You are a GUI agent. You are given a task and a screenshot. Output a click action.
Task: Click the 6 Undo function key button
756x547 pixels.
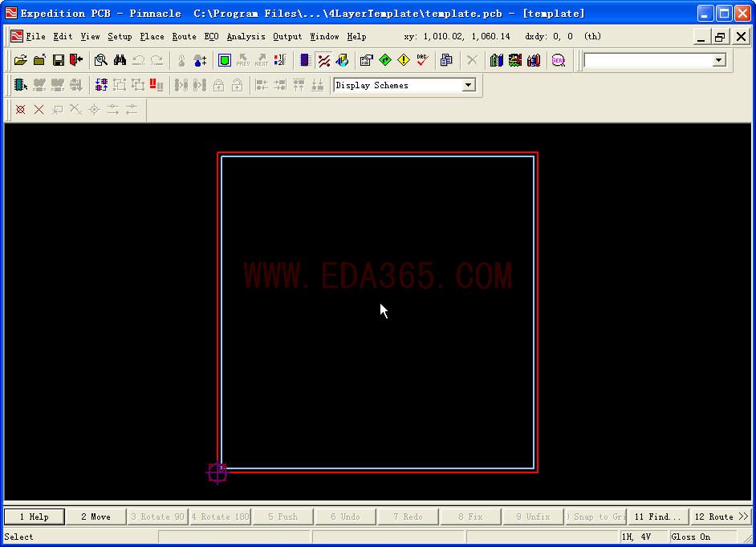click(345, 517)
